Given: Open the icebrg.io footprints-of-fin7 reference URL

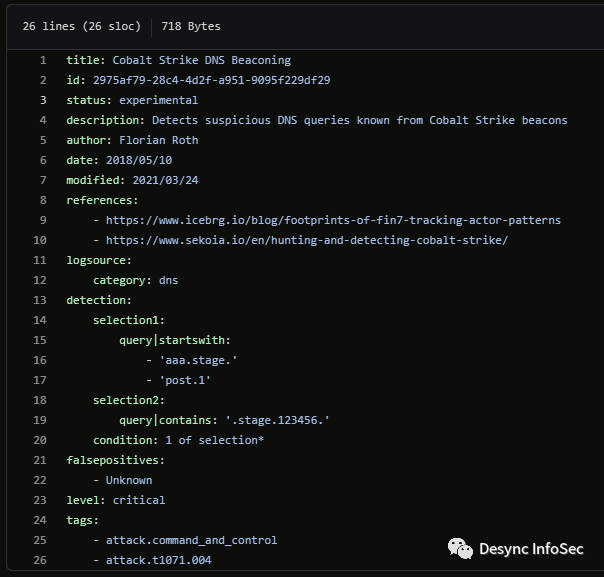Looking at the screenshot, I should pos(333,220).
